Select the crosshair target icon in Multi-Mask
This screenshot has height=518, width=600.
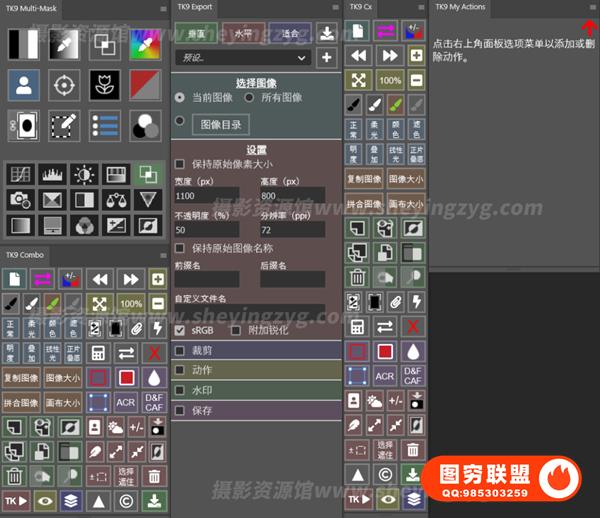(x=65, y=85)
